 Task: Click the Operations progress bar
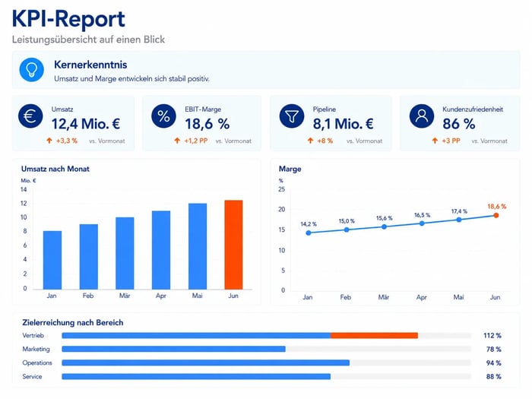(266, 363)
